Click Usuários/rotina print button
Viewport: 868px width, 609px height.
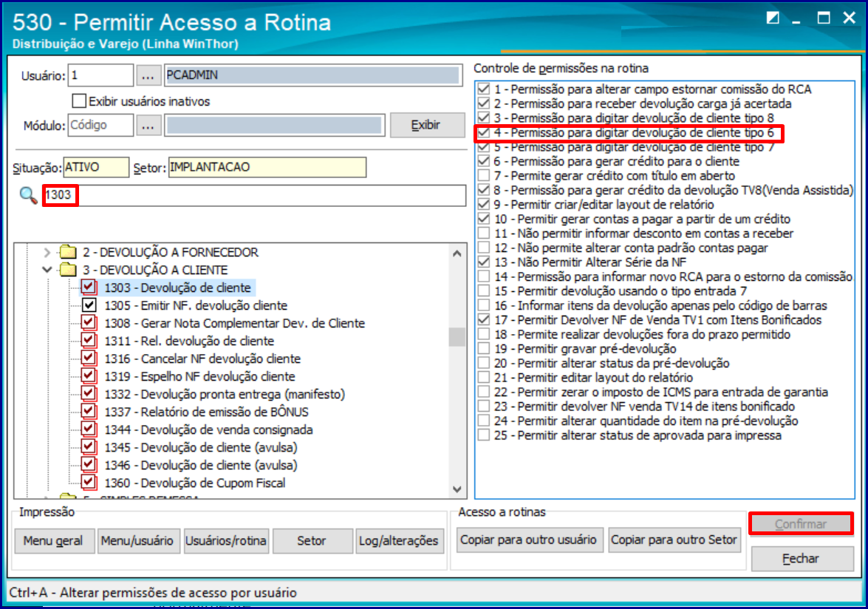click(x=226, y=541)
